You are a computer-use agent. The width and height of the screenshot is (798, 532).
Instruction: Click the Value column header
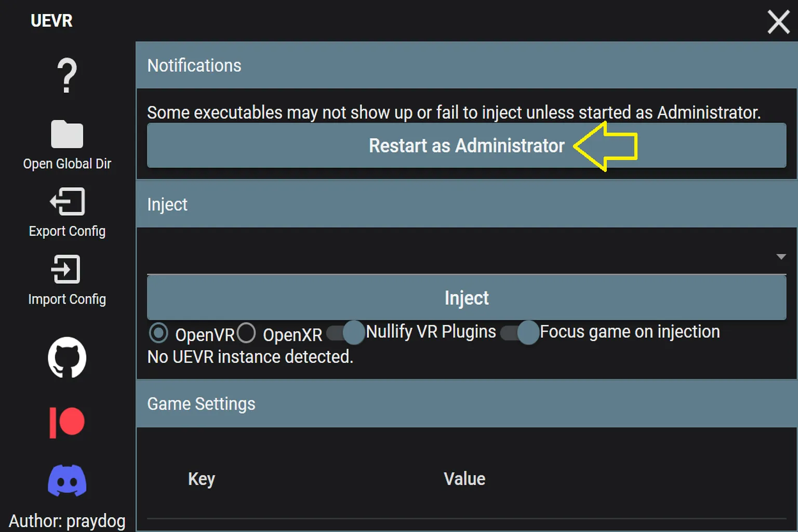464,479
